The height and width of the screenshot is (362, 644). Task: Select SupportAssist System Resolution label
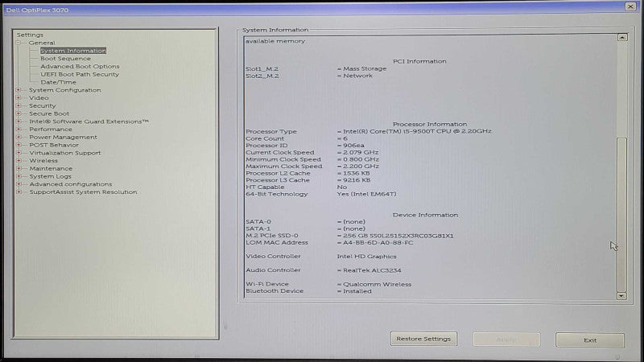coord(83,192)
